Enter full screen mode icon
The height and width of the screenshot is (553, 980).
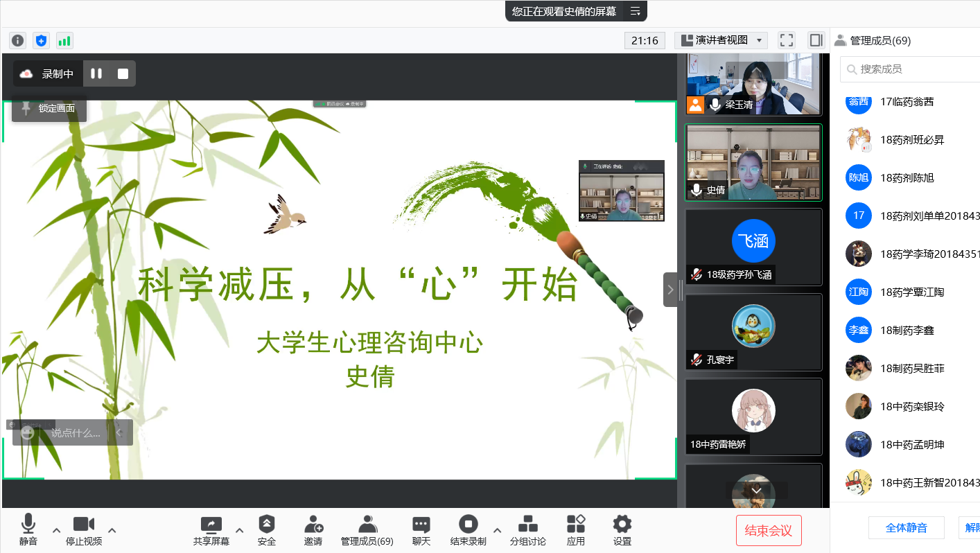786,40
